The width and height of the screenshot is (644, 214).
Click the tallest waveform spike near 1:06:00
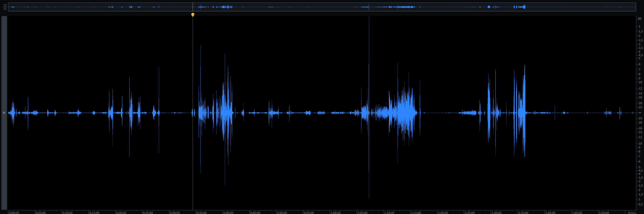tap(369, 75)
